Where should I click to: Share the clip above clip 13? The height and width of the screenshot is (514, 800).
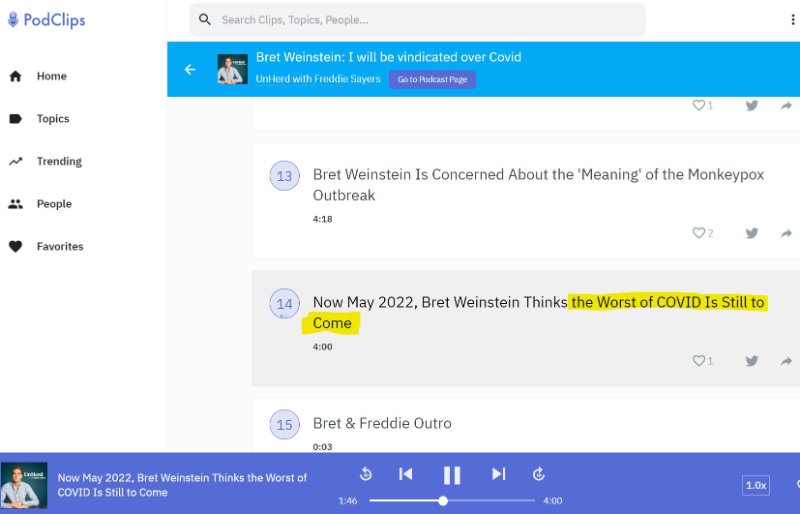click(x=786, y=106)
